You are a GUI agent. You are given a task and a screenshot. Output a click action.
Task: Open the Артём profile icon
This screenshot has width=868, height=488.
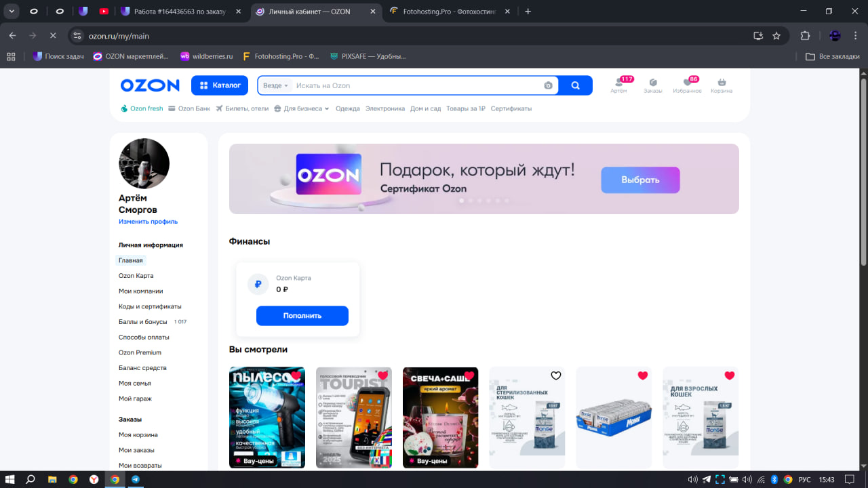(618, 85)
